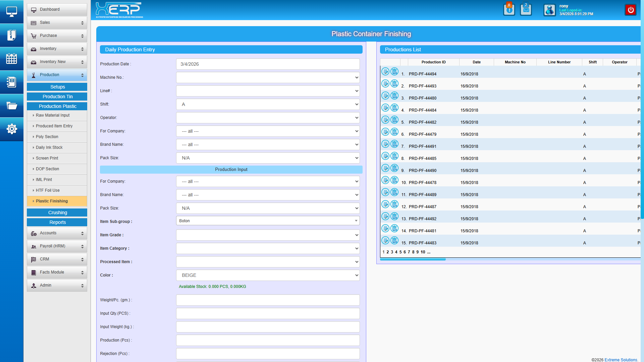The image size is (644, 362).
Task: Expand the Accounts menu section
Action: pos(57,233)
